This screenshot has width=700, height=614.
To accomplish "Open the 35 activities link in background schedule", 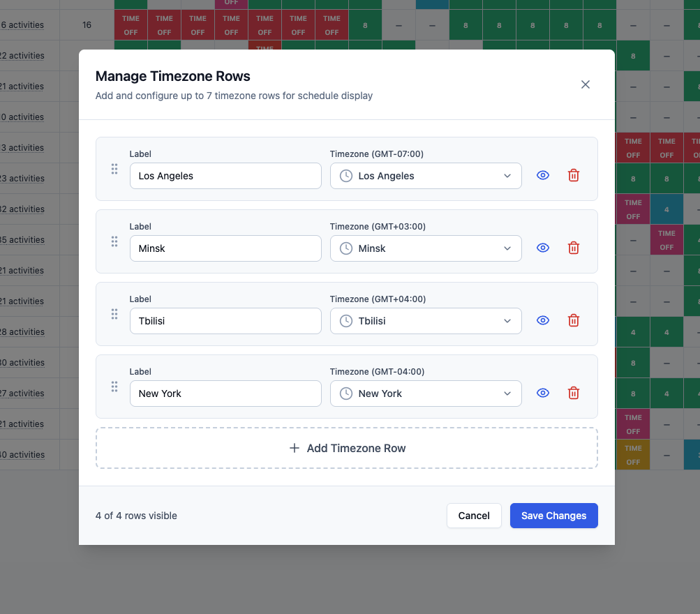I will click(x=22, y=240).
